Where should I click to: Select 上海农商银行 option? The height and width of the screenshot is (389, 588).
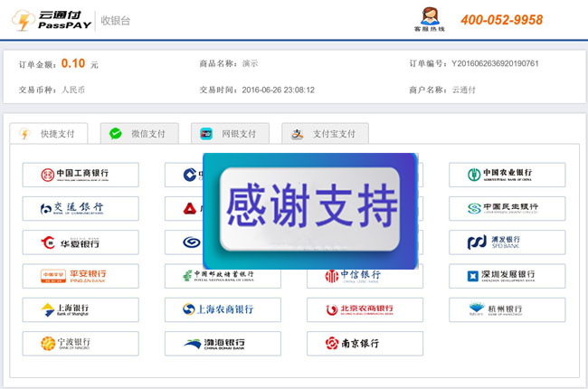pyautogui.click(x=223, y=310)
